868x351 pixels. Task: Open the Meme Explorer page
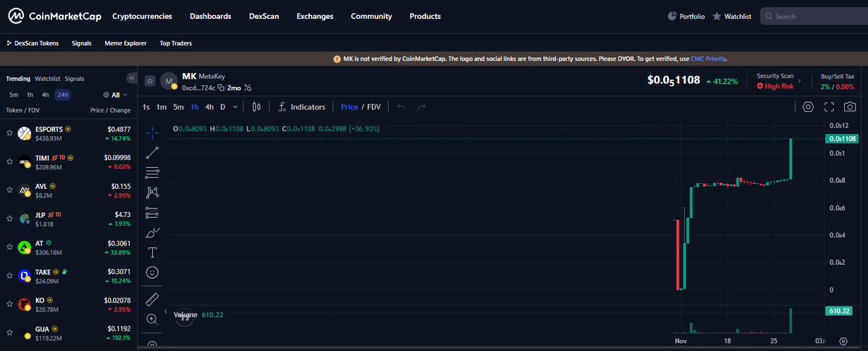(x=126, y=43)
